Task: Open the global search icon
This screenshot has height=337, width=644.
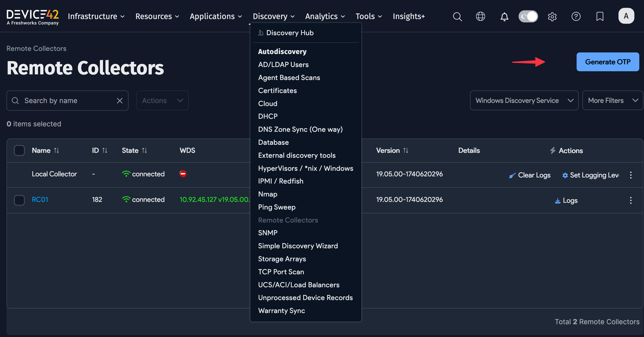Action: pos(457,17)
